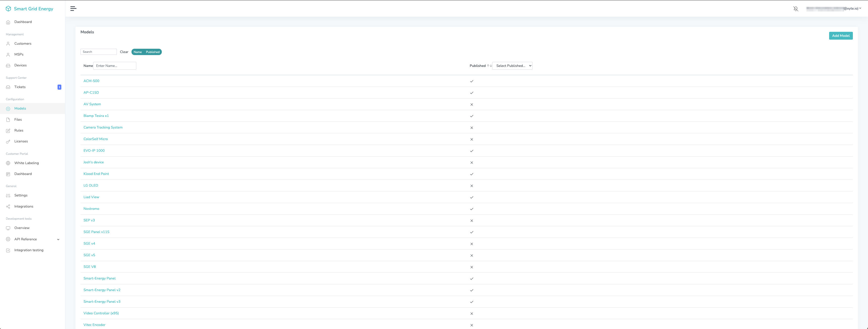This screenshot has width=868, height=329.
Task: Expand the API Reference chevron
Action: tap(58, 239)
